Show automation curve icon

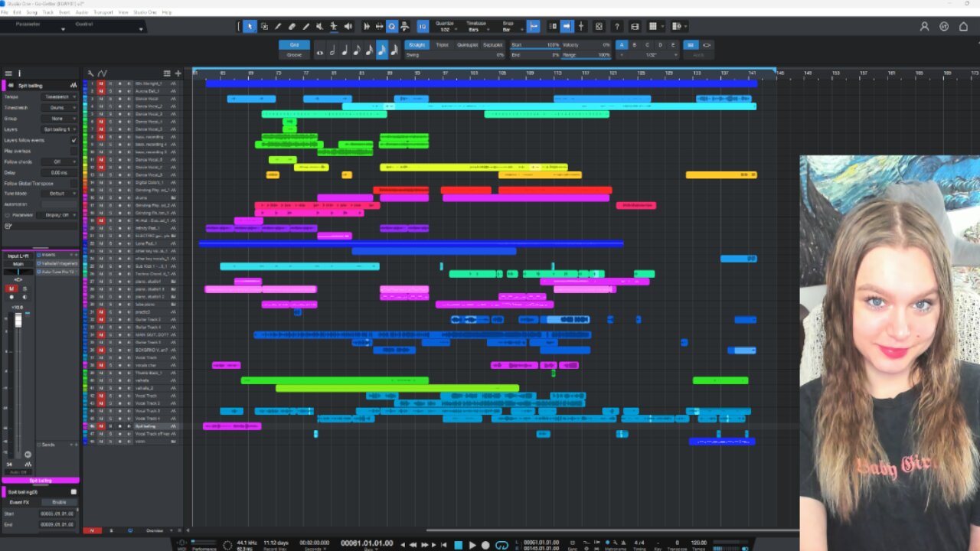[103, 73]
